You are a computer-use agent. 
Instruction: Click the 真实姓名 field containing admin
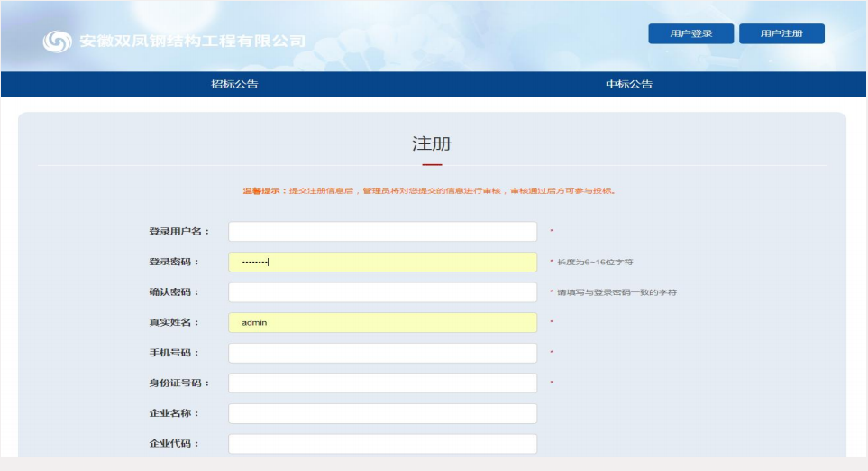tap(382, 323)
